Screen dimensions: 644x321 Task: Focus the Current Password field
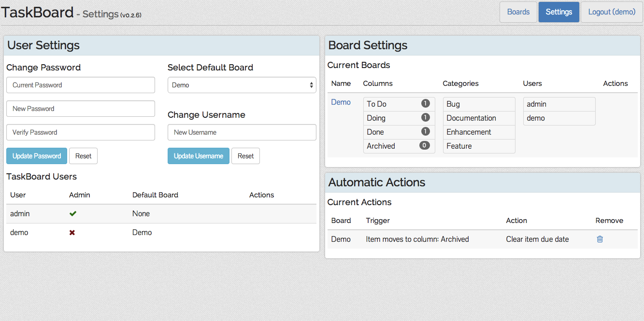[x=81, y=85]
